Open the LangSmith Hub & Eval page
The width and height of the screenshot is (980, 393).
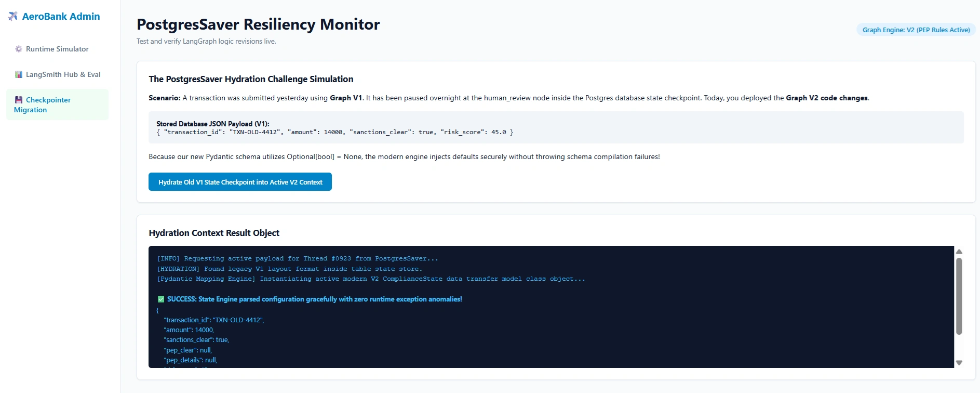(x=57, y=74)
